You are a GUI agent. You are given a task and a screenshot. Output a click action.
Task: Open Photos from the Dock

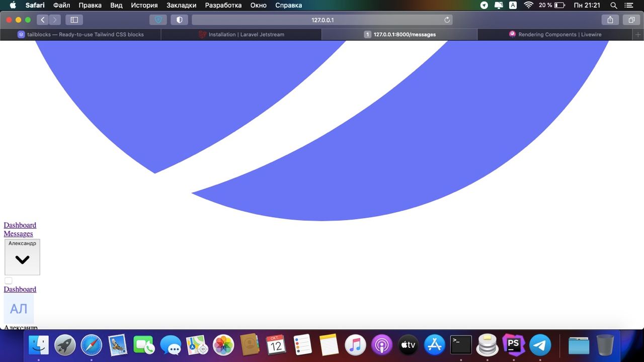click(223, 345)
